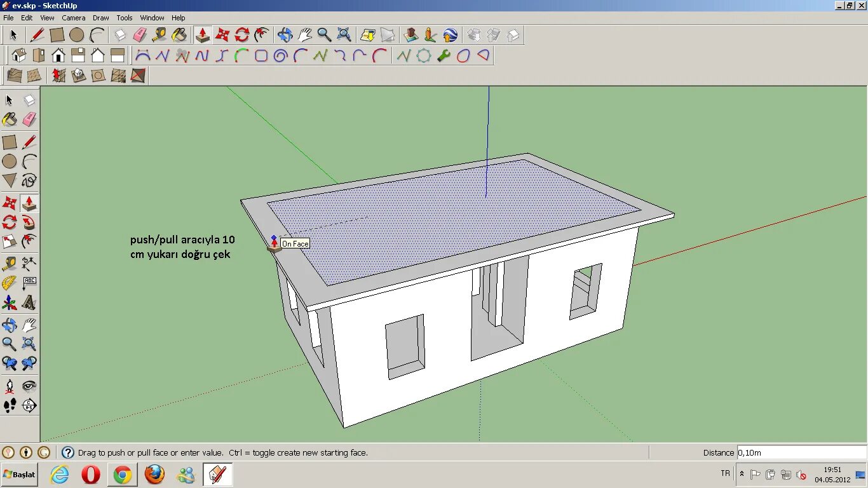Click the second round status bar credits icon
The width and height of the screenshot is (868, 488).
click(x=26, y=452)
